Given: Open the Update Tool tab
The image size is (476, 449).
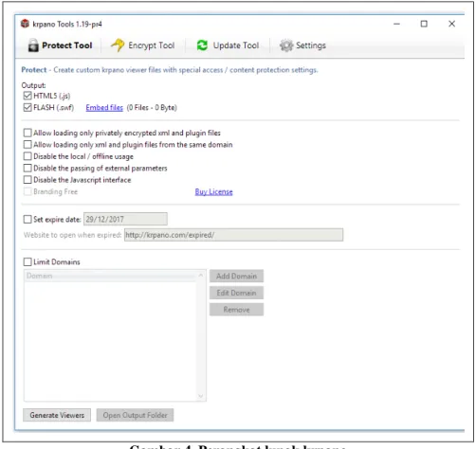Looking at the screenshot, I should pos(228,45).
